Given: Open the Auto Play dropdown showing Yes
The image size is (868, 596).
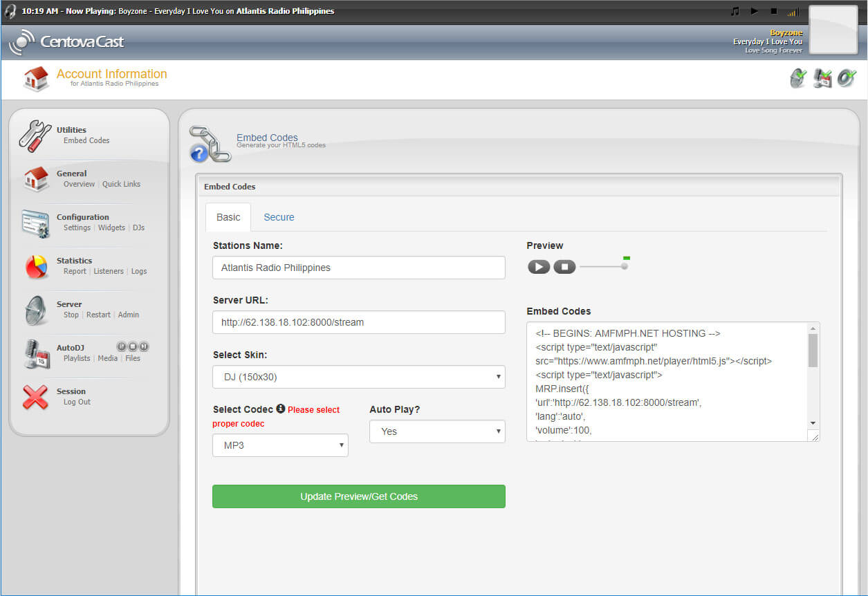Looking at the screenshot, I should pos(438,431).
